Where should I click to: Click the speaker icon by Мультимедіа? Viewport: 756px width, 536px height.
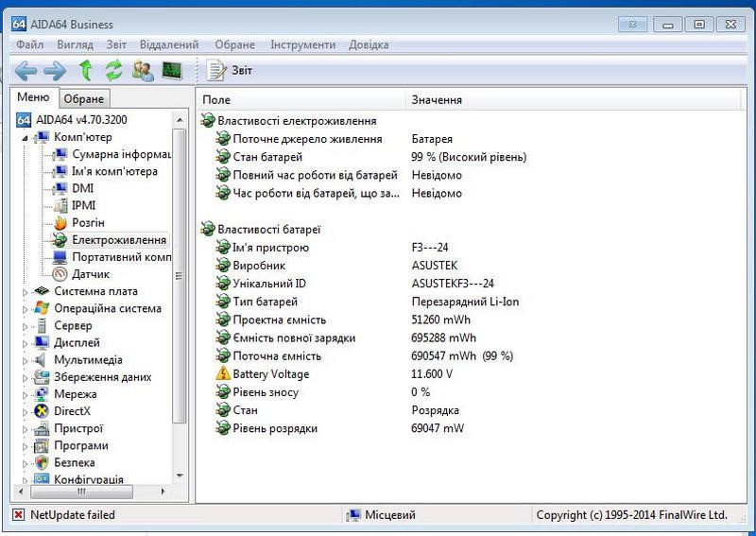pos(41,360)
